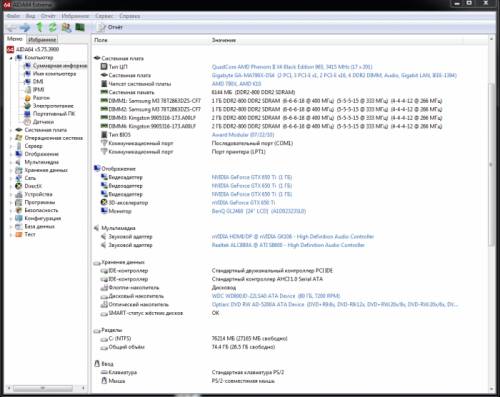Open the Optiarc DVD RW drive link

tap(335, 304)
